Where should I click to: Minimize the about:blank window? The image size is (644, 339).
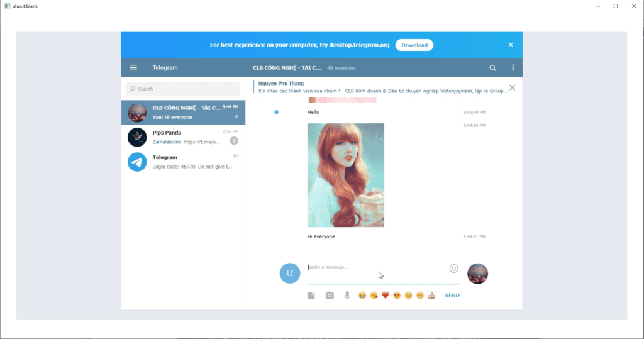click(x=597, y=6)
